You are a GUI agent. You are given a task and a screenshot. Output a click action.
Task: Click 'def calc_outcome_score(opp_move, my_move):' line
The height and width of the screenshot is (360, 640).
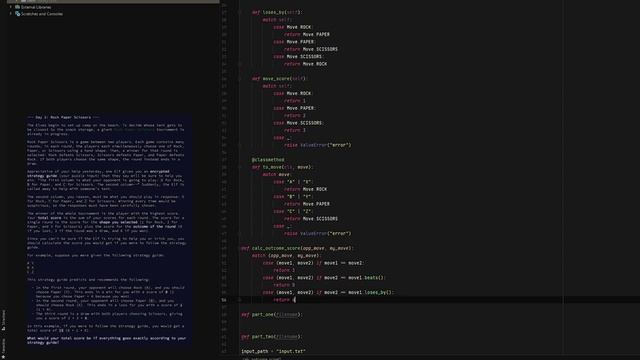[x=298, y=248]
